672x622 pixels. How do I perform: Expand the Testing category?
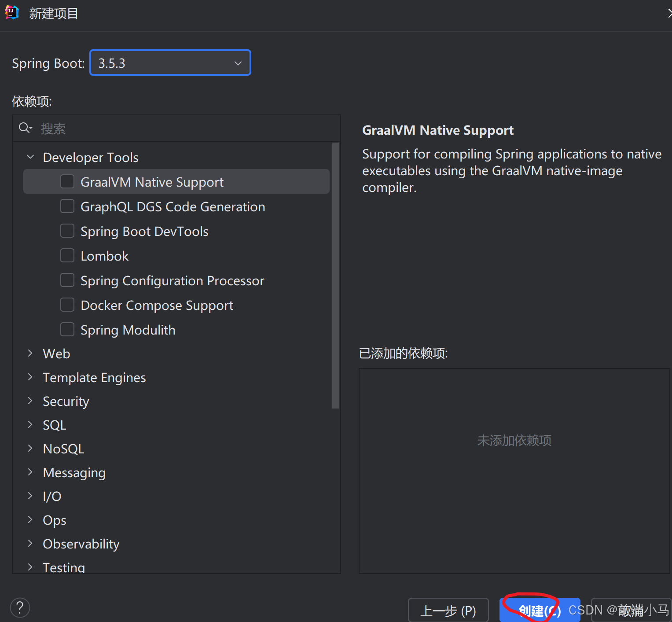30,567
